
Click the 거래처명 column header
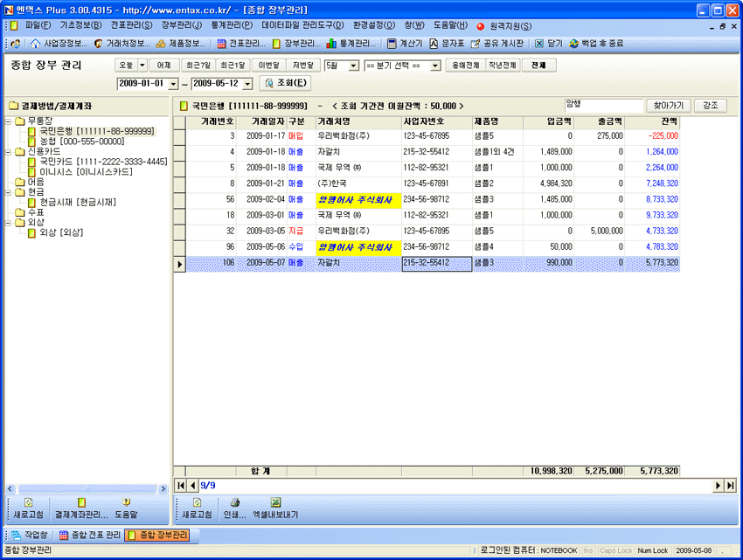[x=358, y=122]
